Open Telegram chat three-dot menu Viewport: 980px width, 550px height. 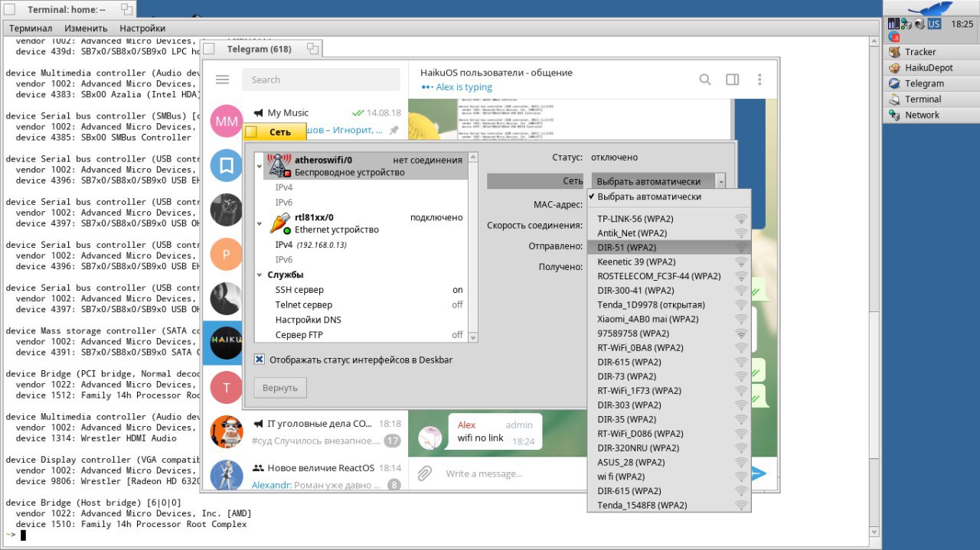759,80
